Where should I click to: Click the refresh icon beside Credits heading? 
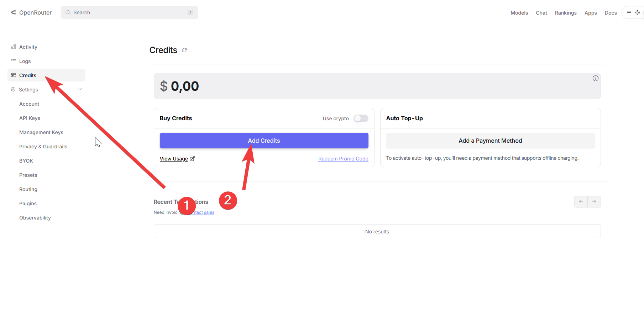pyautogui.click(x=184, y=50)
